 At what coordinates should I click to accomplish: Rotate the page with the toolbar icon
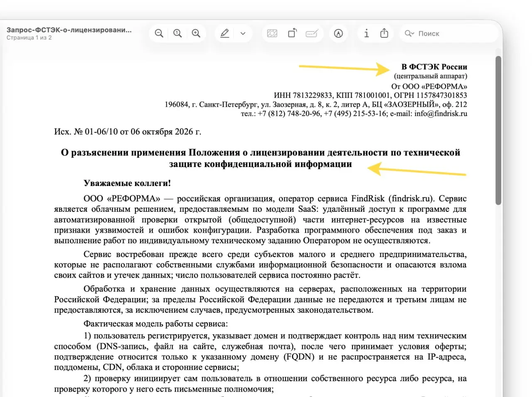tap(292, 33)
